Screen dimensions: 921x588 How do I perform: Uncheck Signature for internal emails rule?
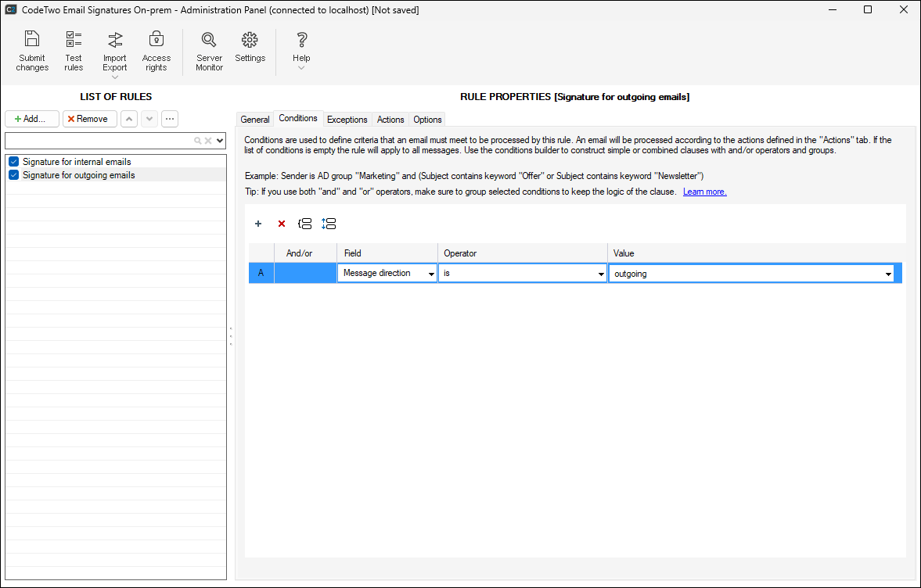coord(13,162)
